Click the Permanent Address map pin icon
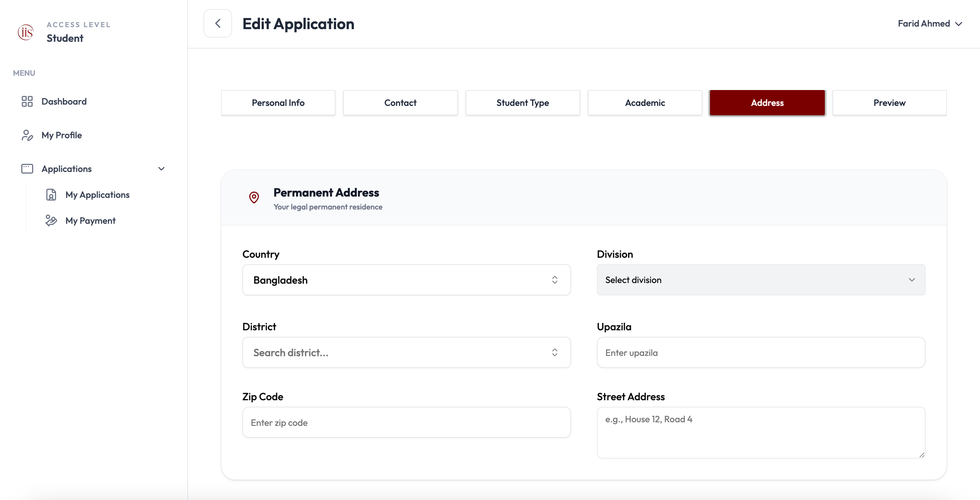 (x=254, y=197)
